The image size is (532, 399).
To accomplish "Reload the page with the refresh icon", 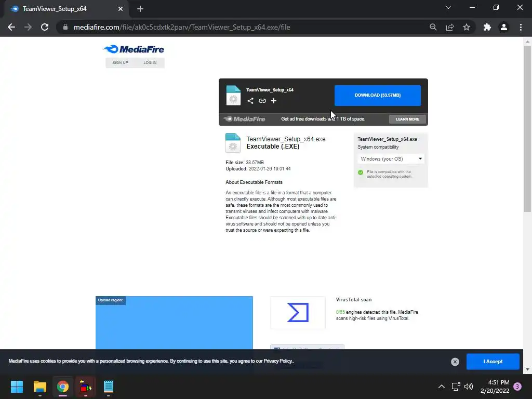I will pos(45,27).
